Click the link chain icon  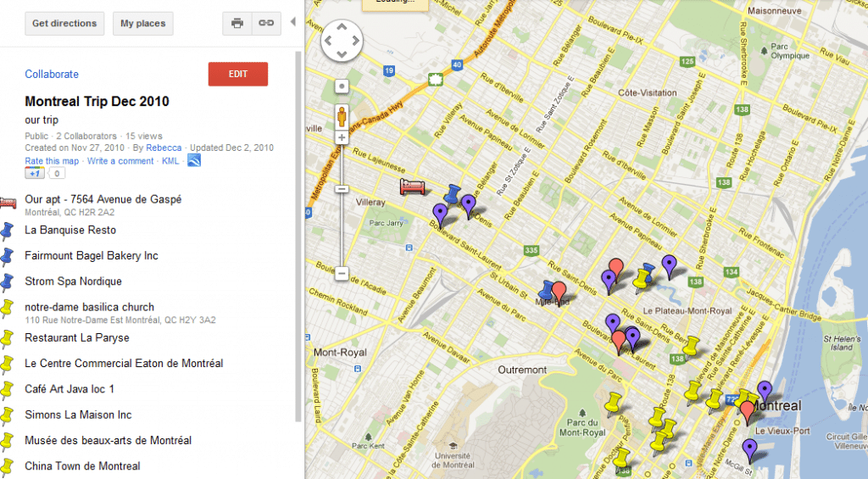click(266, 23)
